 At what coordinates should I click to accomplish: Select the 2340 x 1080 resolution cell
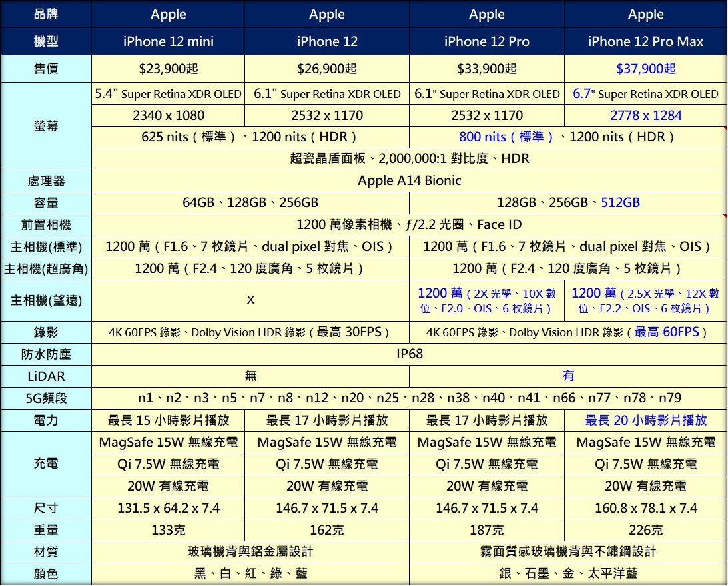(x=168, y=115)
